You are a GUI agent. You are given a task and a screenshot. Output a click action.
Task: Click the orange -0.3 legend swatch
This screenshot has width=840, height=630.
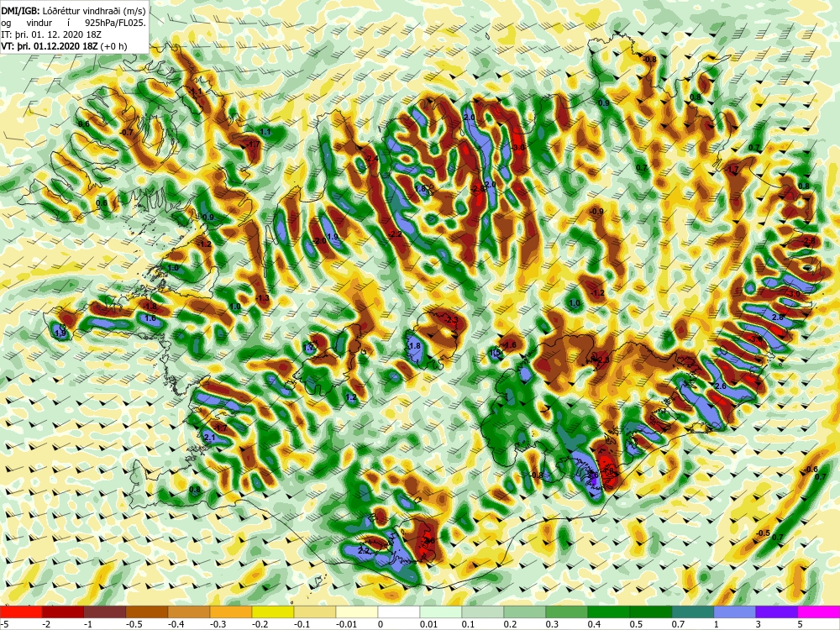tap(231, 612)
